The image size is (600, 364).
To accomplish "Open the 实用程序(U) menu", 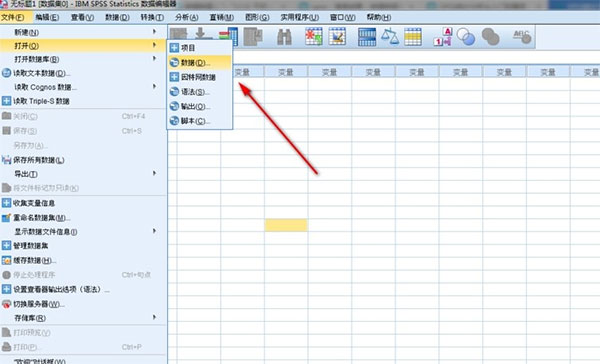I will tap(299, 18).
